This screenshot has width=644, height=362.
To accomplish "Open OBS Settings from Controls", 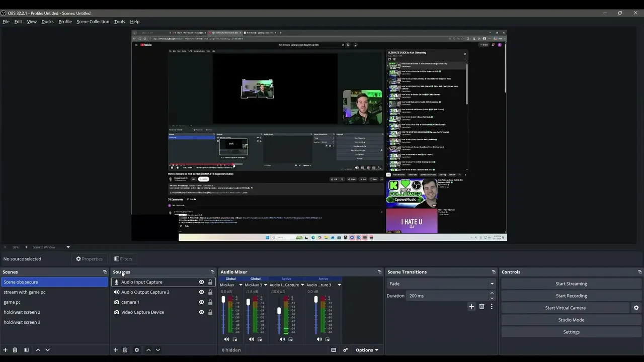I will point(571,332).
